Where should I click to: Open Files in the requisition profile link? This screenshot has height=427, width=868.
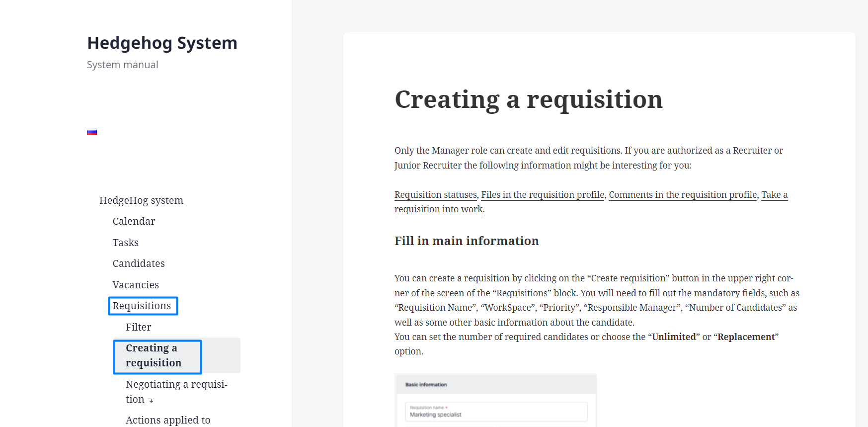coord(543,195)
